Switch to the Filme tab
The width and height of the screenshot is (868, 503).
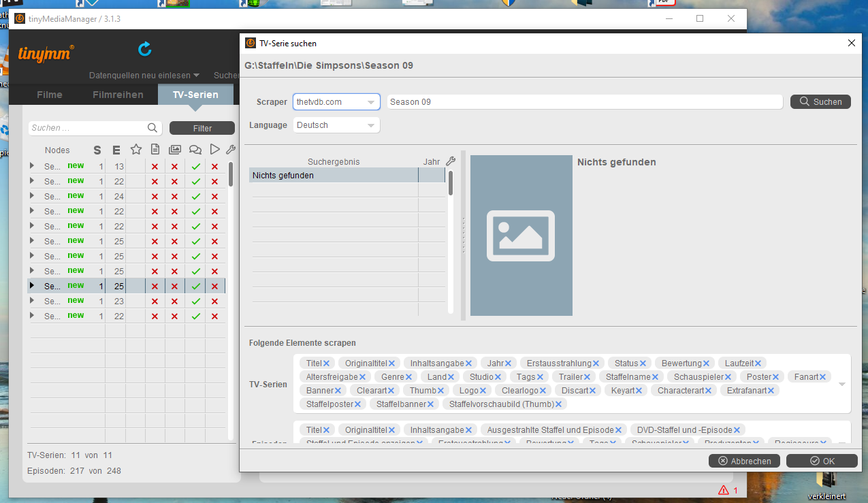pyautogui.click(x=50, y=95)
